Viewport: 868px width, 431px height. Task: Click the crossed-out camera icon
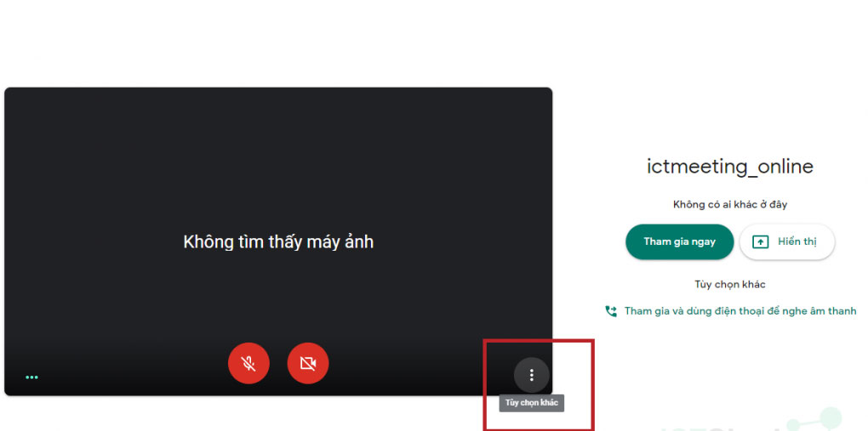pyautogui.click(x=308, y=364)
